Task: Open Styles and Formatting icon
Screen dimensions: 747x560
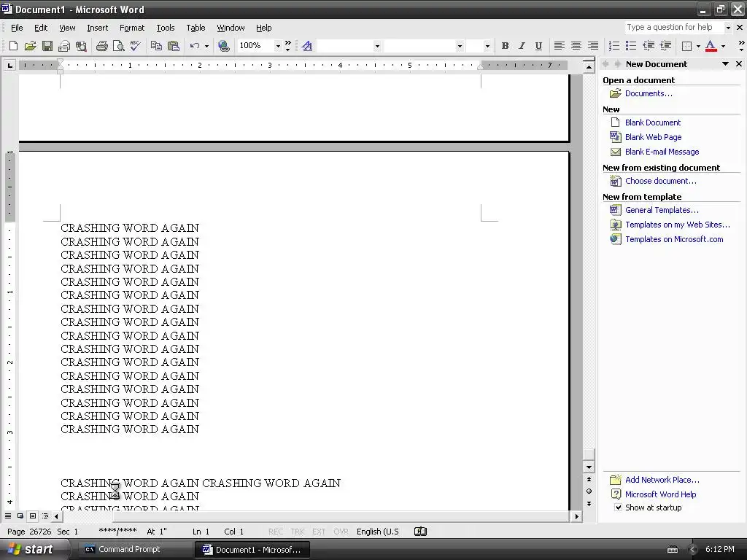Action: click(x=307, y=46)
